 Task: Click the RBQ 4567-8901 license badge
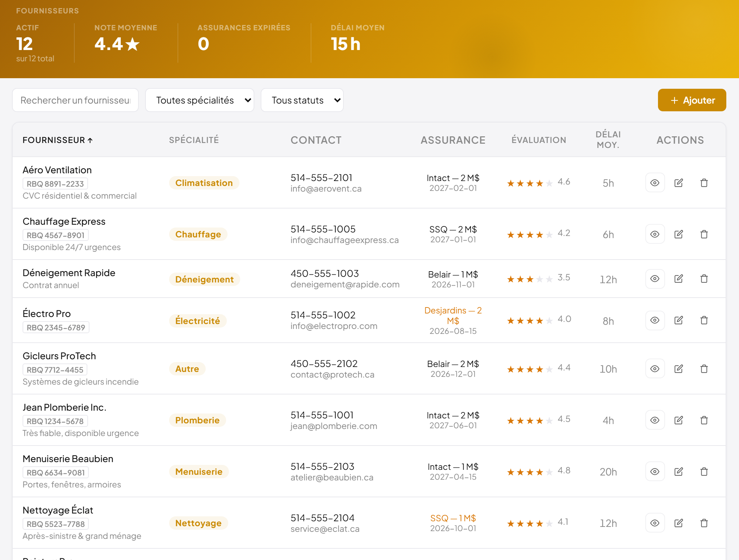pos(56,235)
